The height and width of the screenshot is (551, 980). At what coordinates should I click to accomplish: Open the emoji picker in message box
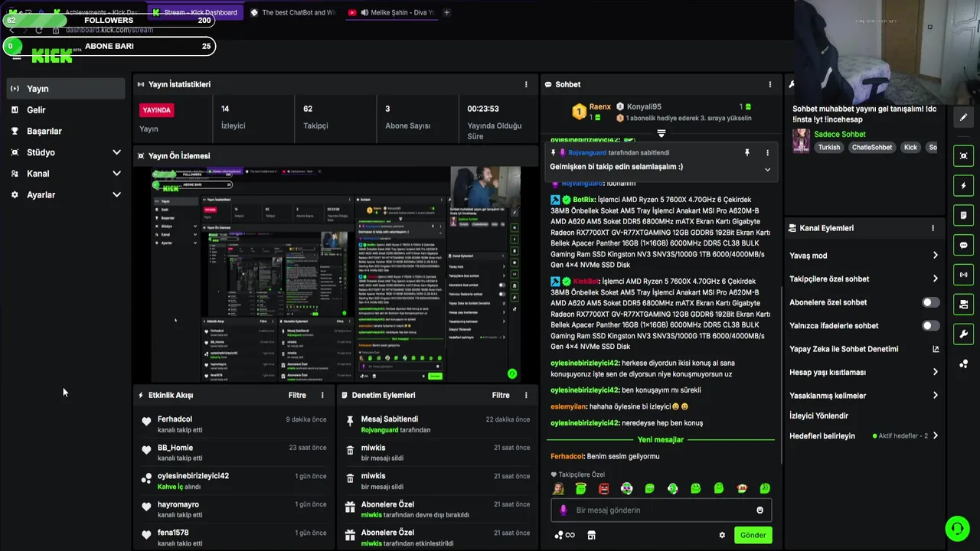tap(759, 510)
